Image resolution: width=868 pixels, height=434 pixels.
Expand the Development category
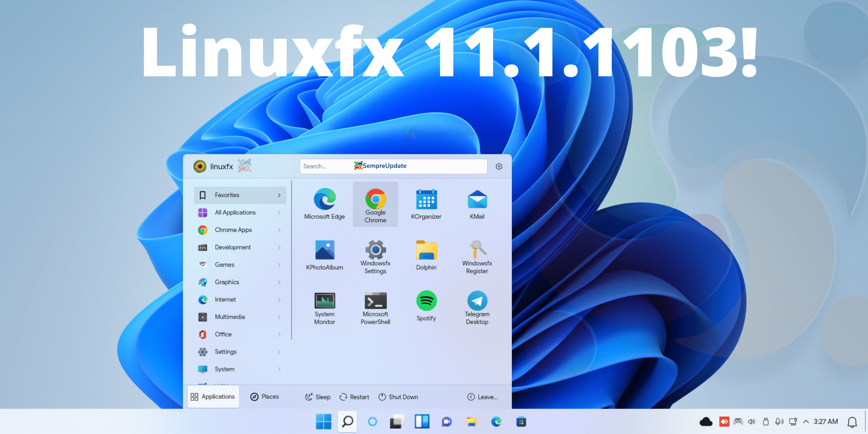[x=240, y=248]
